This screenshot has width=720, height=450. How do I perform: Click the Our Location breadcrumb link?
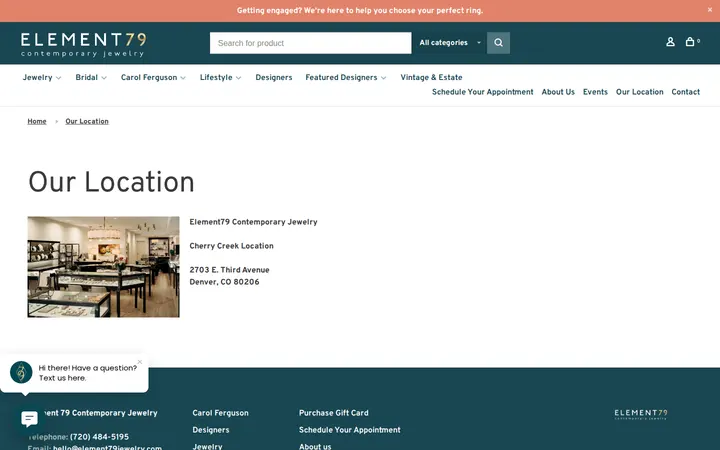coord(87,121)
